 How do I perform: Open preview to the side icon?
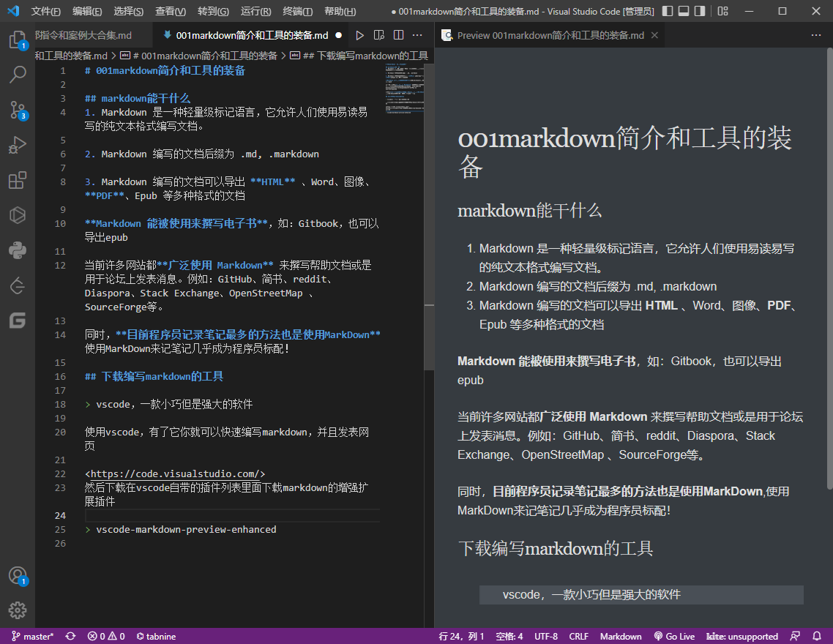378,35
